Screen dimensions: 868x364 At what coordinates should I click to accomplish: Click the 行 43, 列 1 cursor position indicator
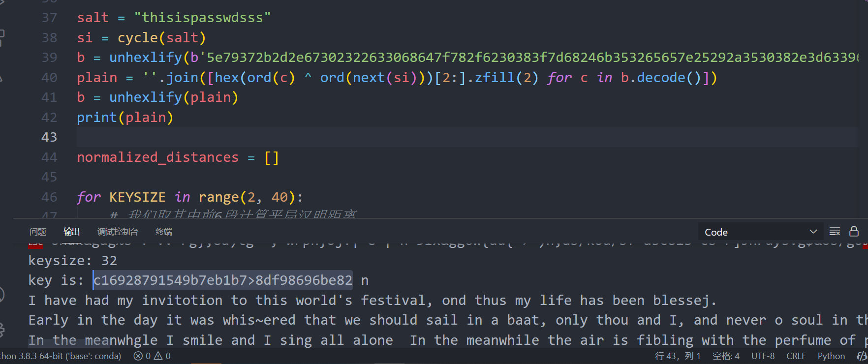tap(678, 356)
